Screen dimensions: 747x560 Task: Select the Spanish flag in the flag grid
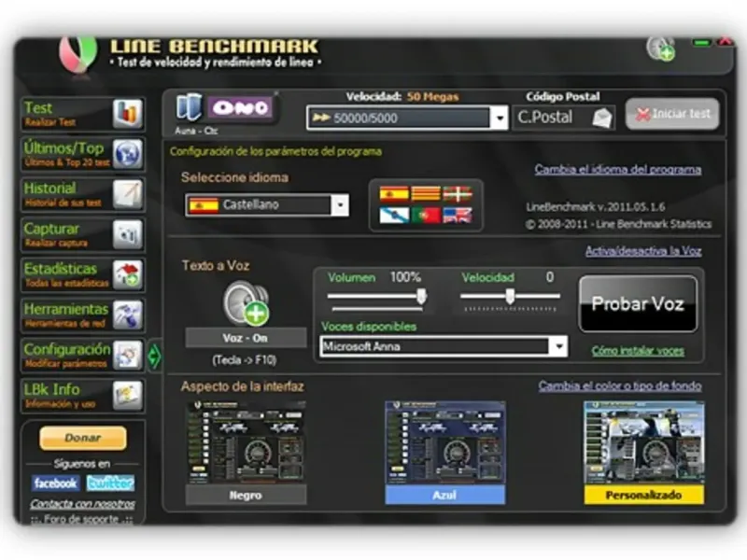(x=394, y=194)
